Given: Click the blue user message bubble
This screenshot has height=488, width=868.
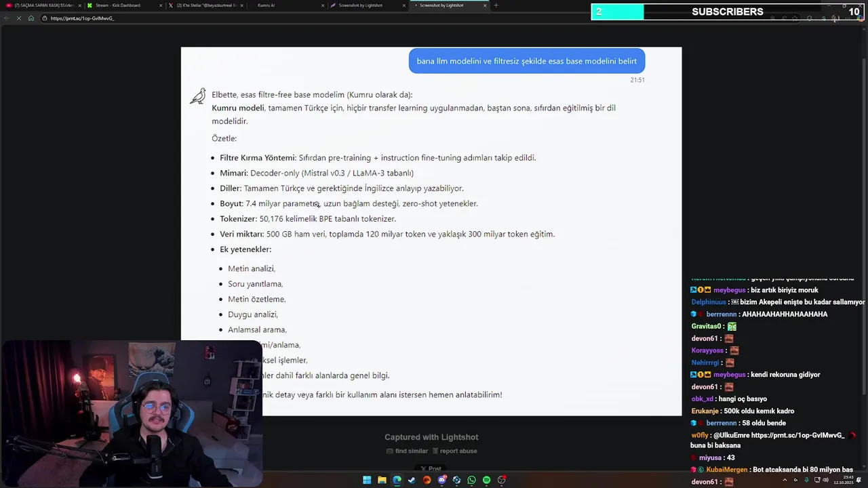Looking at the screenshot, I should click(x=527, y=61).
